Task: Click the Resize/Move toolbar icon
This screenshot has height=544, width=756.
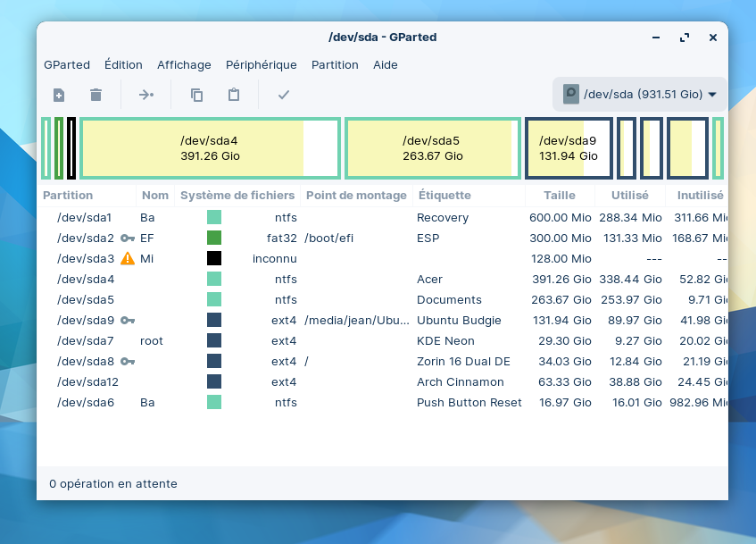Action: click(146, 95)
